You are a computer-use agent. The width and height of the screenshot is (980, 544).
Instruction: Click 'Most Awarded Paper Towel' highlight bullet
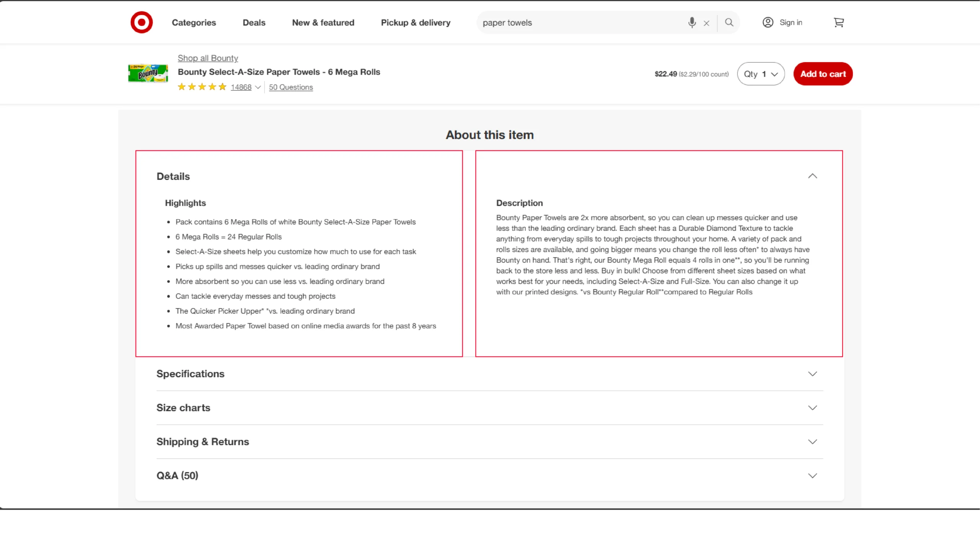click(305, 326)
